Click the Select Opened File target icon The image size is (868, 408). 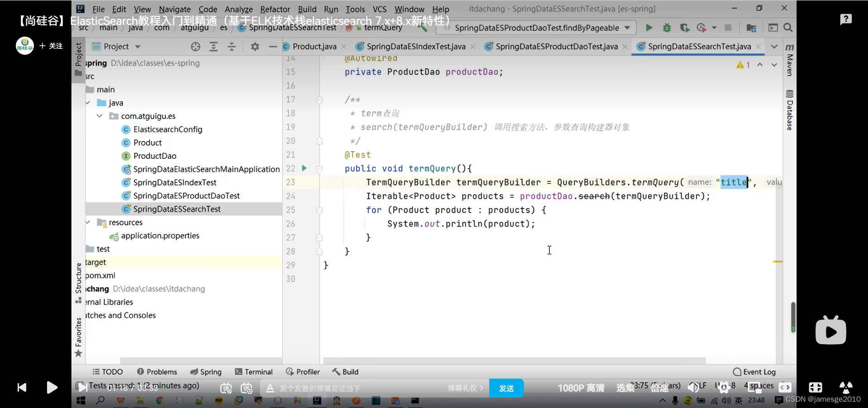tap(195, 47)
